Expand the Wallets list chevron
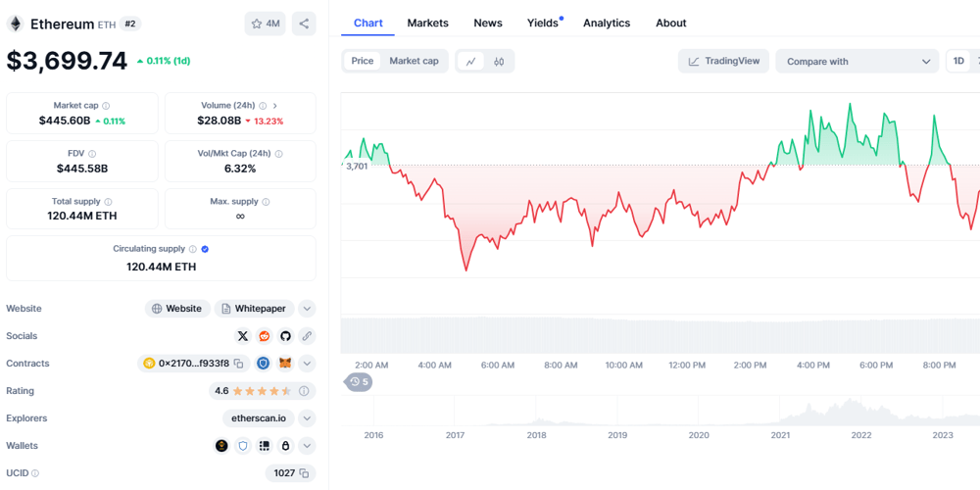 pyautogui.click(x=307, y=446)
